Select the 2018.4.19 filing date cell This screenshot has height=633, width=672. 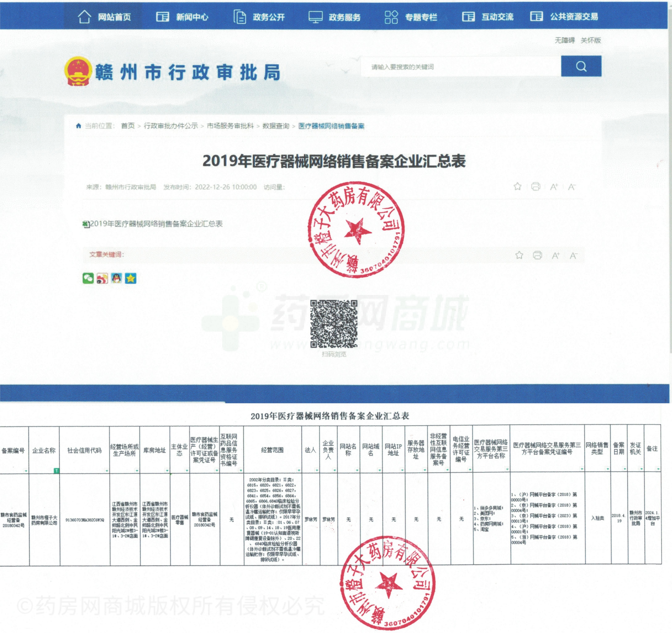tap(619, 518)
